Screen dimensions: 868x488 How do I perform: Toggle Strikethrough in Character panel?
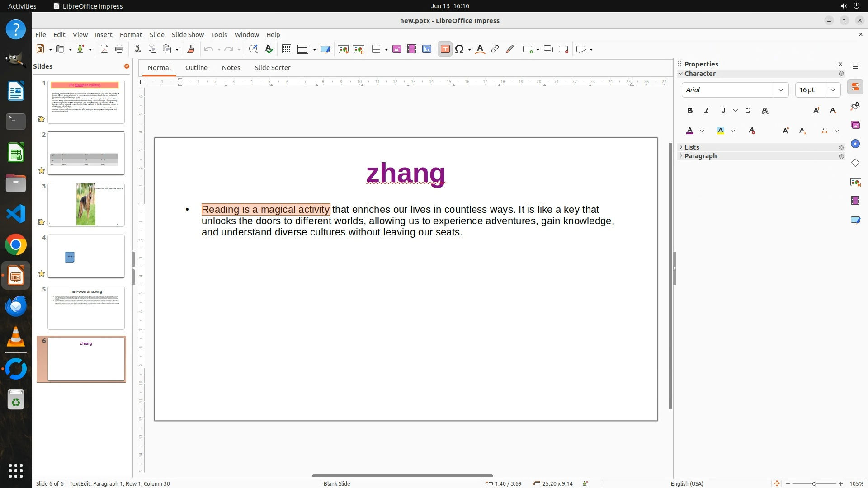[748, 110]
